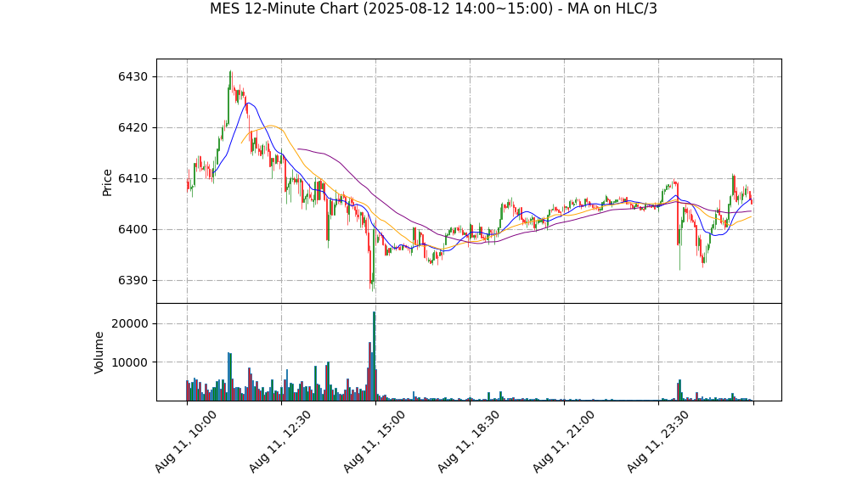This screenshot has width=868, height=488.
Task: Click the 6410 price tick label
Action: click(x=132, y=179)
